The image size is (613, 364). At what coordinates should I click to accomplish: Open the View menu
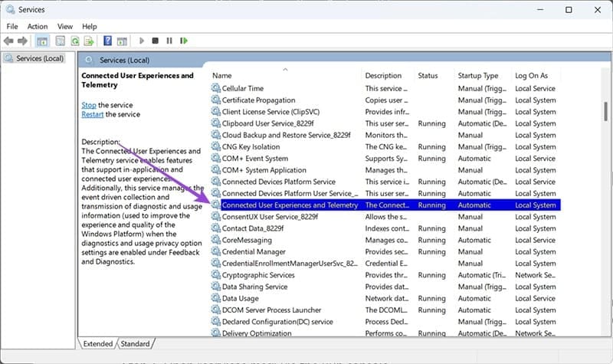[x=64, y=26]
